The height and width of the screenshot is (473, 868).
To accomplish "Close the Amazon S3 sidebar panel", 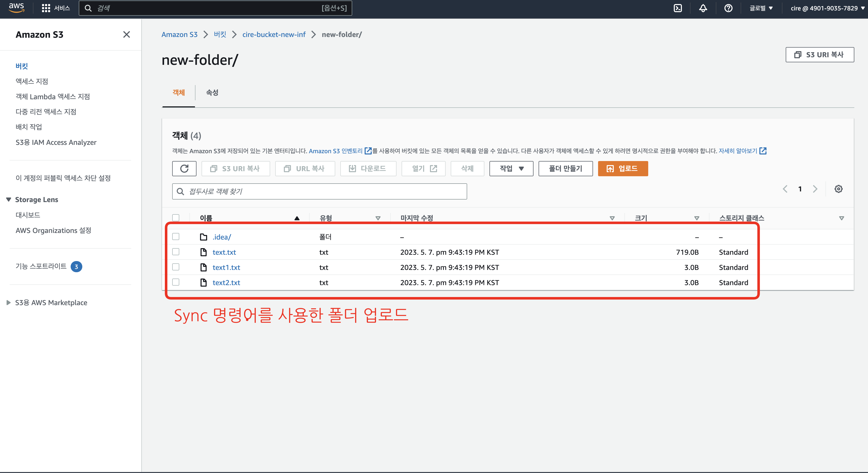I will click(126, 34).
